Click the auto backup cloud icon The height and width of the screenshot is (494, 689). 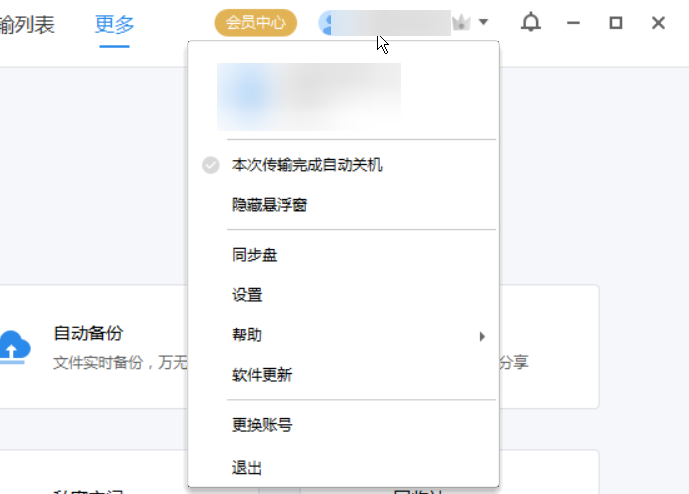click(14, 347)
